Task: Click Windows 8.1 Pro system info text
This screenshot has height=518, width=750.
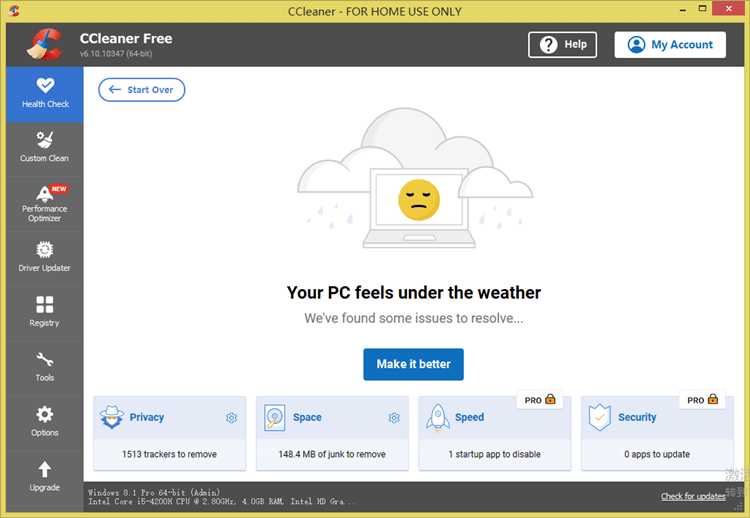Action: click(154, 492)
